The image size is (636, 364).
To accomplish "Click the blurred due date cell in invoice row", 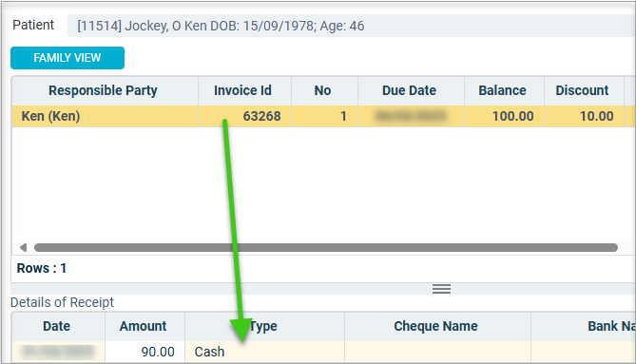I will click(411, 116).
